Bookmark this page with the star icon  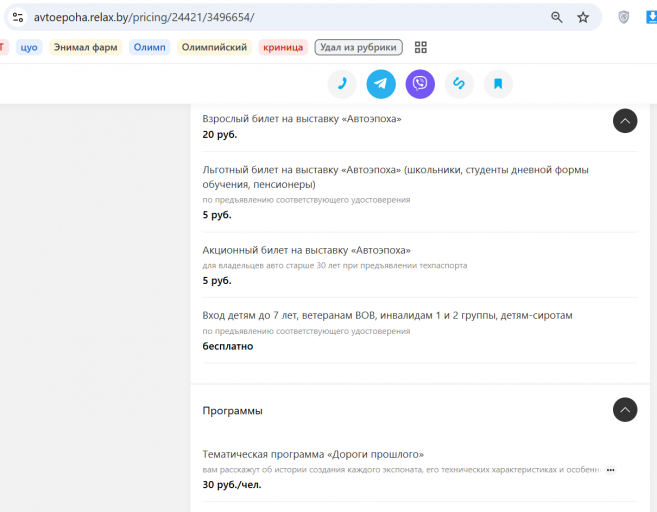point(583,17)
